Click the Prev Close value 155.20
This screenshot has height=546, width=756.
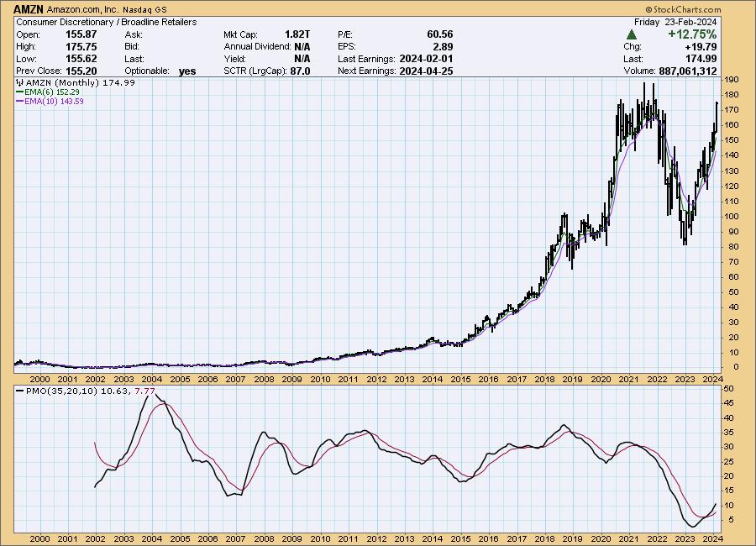(81, 71)
